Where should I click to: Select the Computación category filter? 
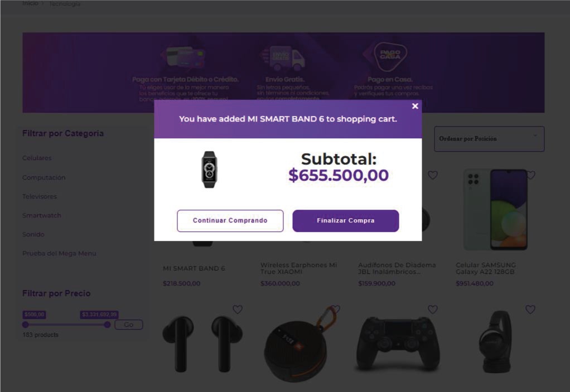(x=44, y=177)
